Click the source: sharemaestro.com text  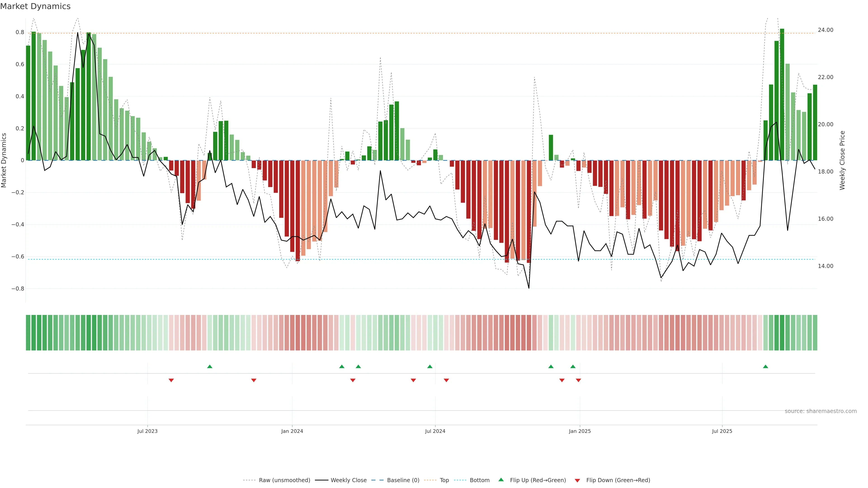click(821, 411)
